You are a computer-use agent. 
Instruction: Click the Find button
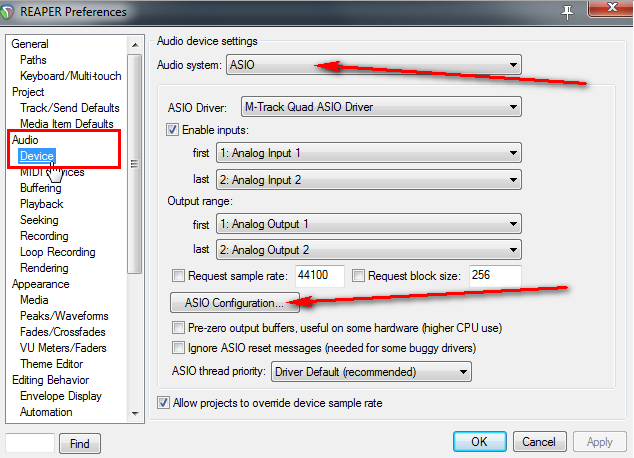point(80,444)
